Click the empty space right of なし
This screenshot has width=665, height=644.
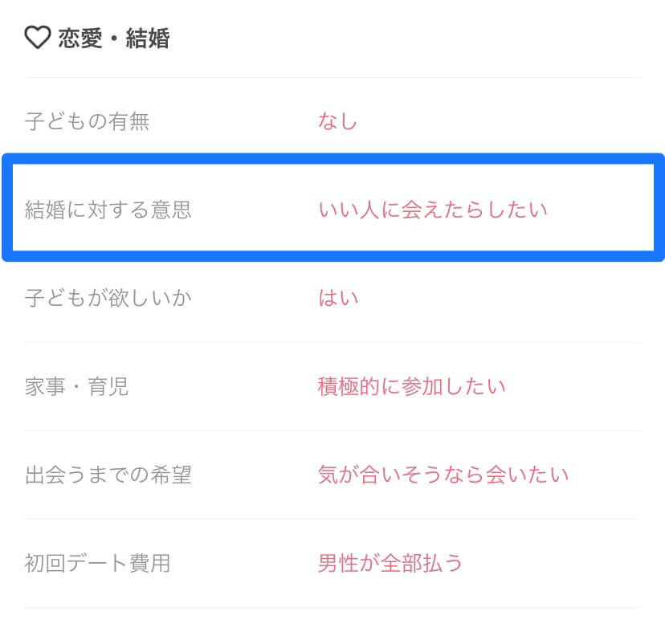coord(500,121)
